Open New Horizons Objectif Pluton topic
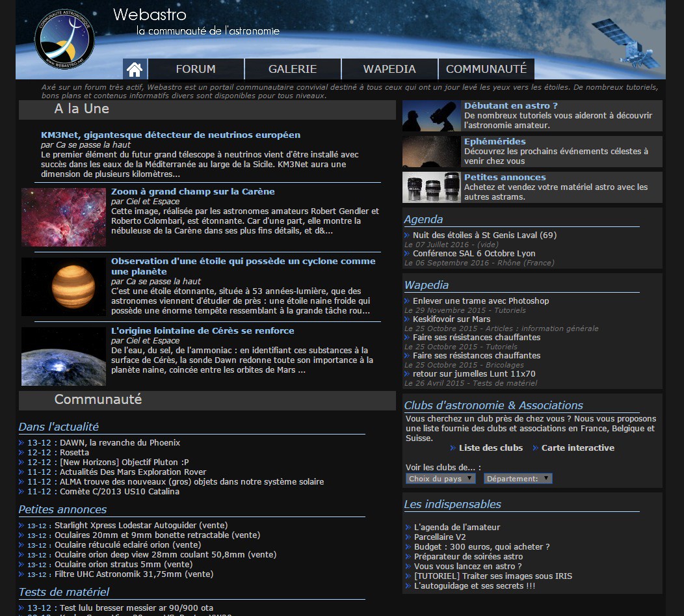The width and height of the screenshot is (684, 616). coord(124,462)
